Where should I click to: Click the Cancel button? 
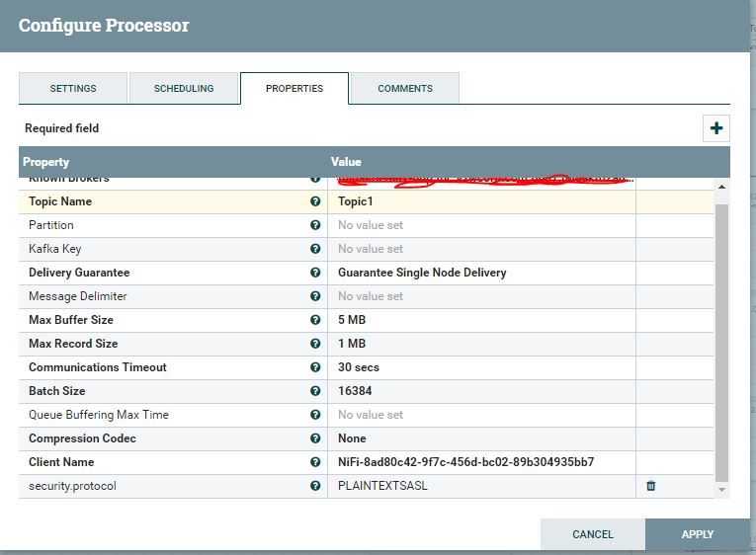(592, 534)
